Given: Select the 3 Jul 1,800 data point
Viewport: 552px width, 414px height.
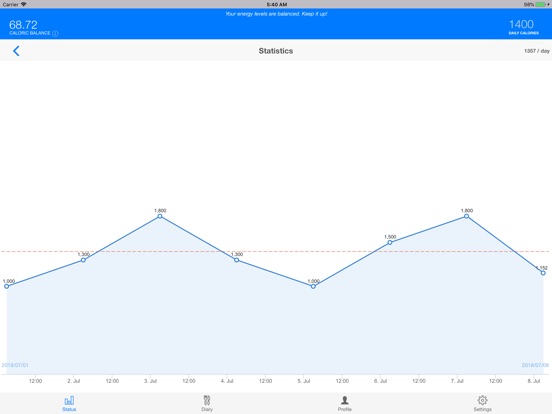Looking at the screenshot, I should coord(160,216).
